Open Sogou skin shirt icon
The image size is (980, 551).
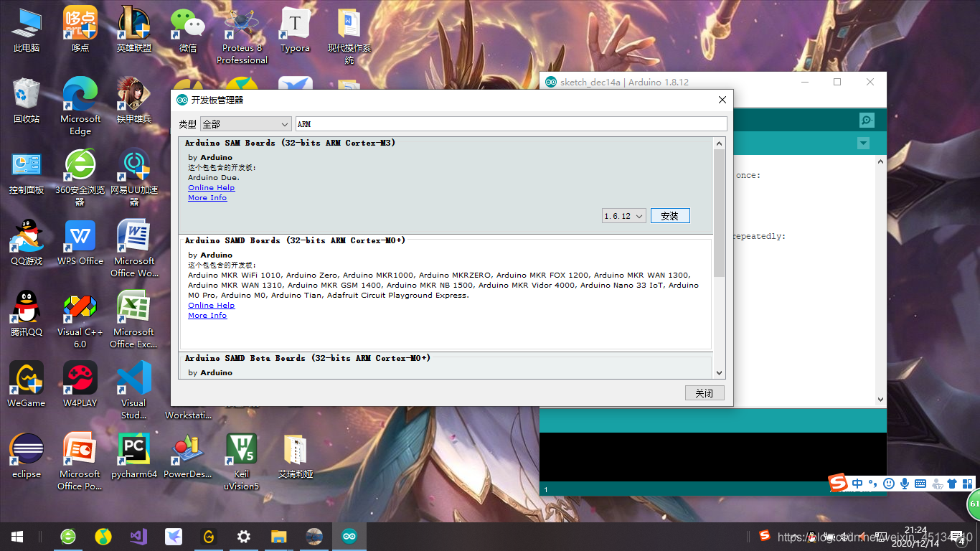tap(953, 484)
